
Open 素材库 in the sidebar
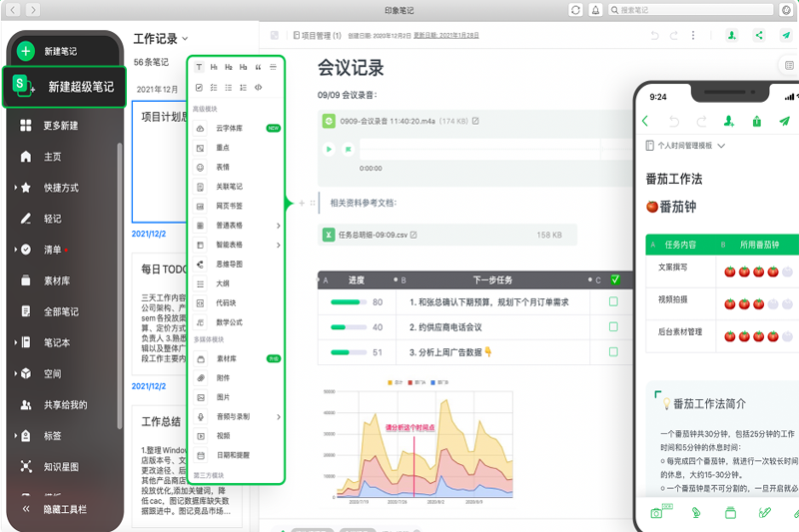tap(56, 280)
